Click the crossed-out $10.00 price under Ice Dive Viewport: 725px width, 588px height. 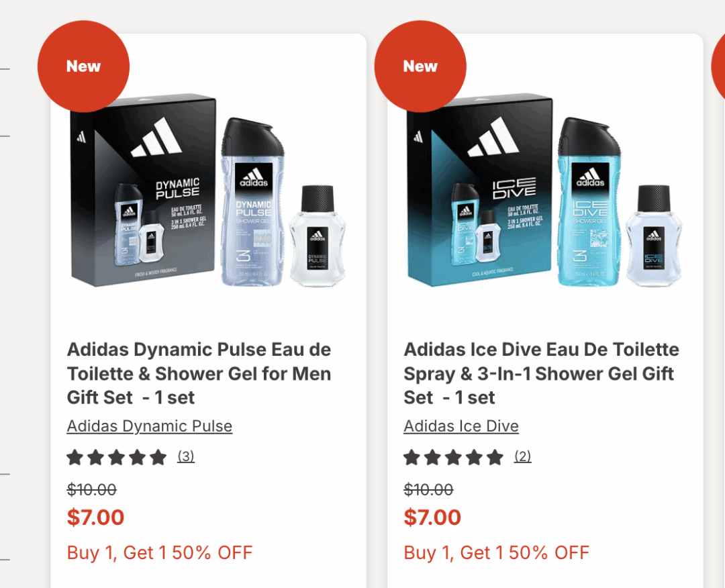point(429,489)
